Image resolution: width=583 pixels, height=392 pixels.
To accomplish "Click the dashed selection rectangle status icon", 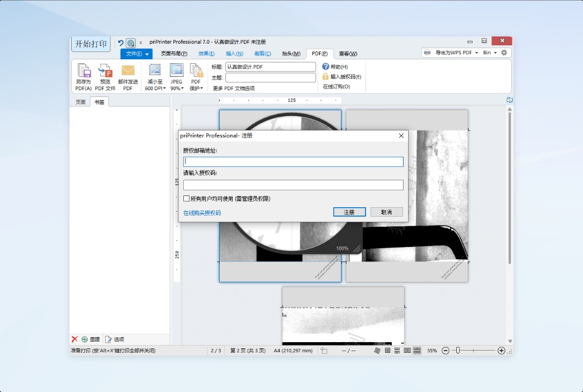I will click(x=324, y=351).
